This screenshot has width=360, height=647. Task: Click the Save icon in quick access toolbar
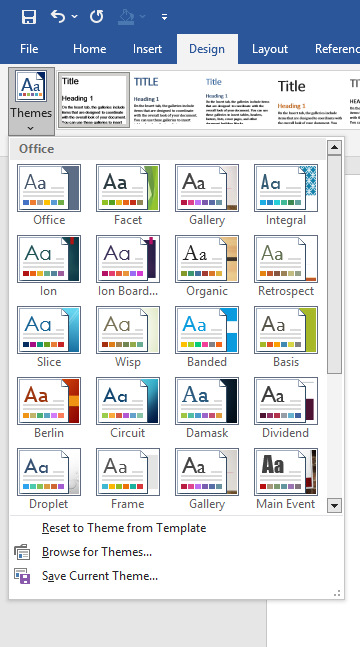[x=28, y=17]
